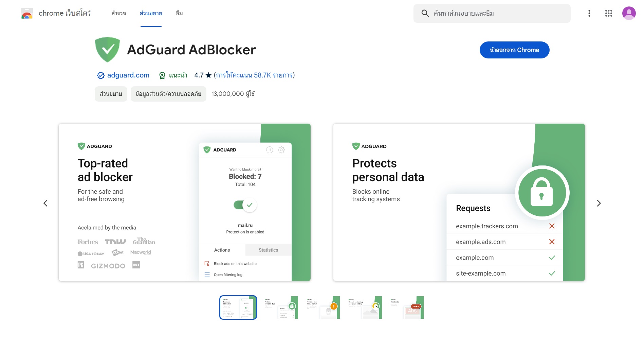This screenshot has height=351, width=644.
Task: Select the second Protects personal data thumbnail
Action: click(x=280, y=308)
